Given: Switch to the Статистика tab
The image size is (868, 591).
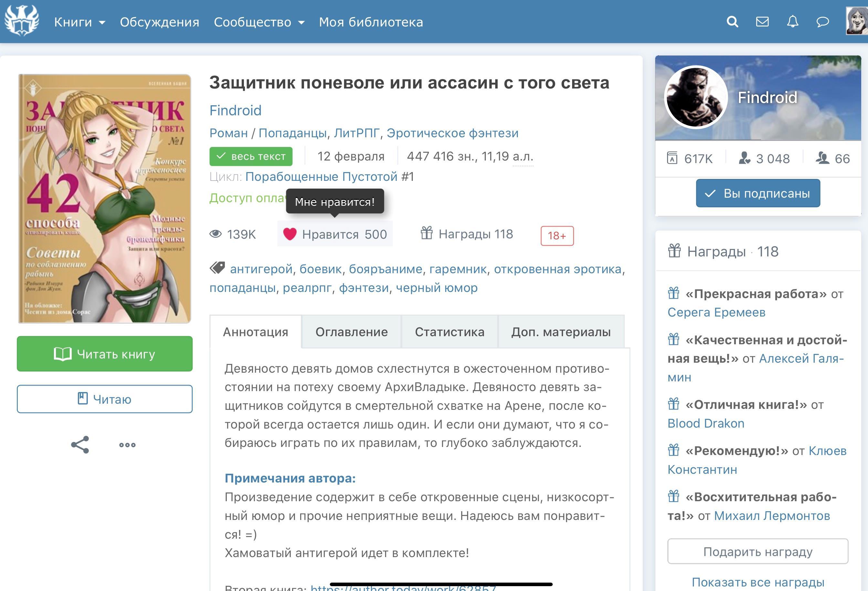Looking at the screenshot, I should click(x=450, y=332).
